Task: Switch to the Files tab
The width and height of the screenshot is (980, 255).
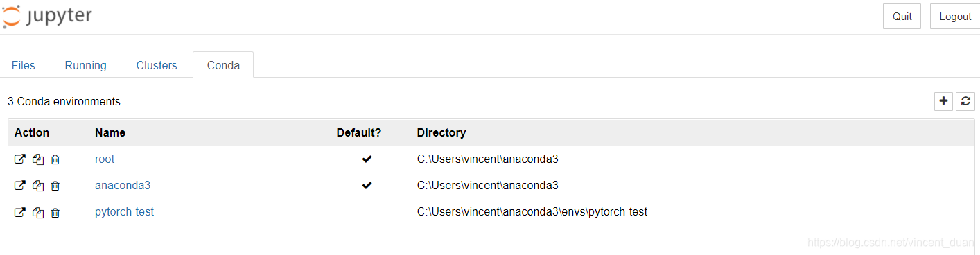Action: (24, 65)
